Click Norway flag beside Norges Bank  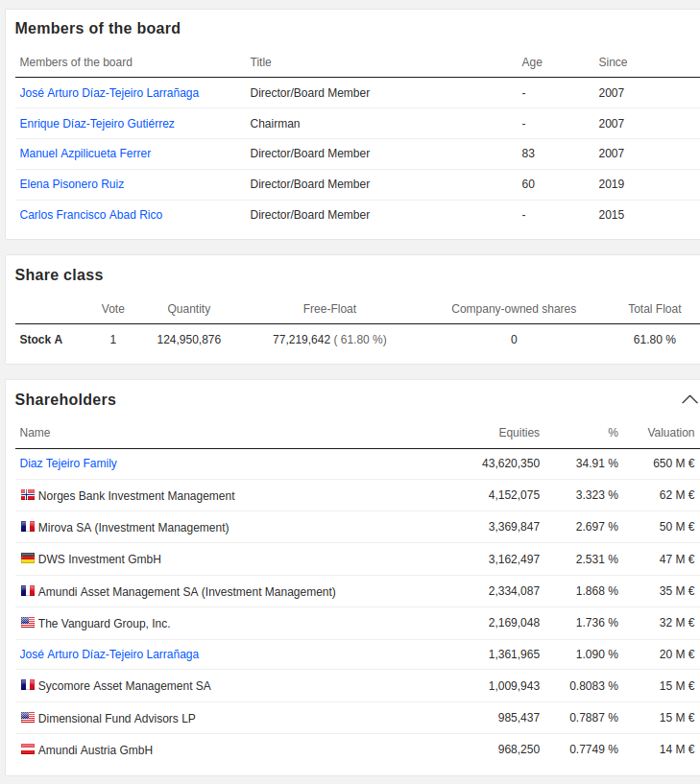pos(28,495)
